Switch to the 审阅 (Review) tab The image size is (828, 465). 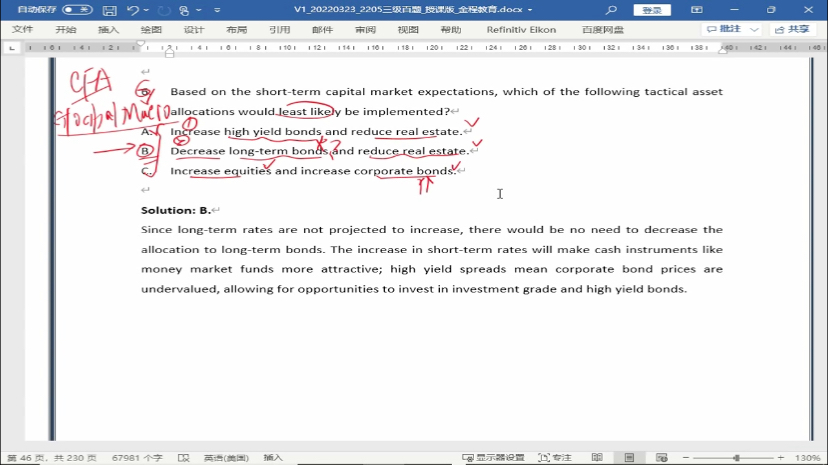coord(365,30)
